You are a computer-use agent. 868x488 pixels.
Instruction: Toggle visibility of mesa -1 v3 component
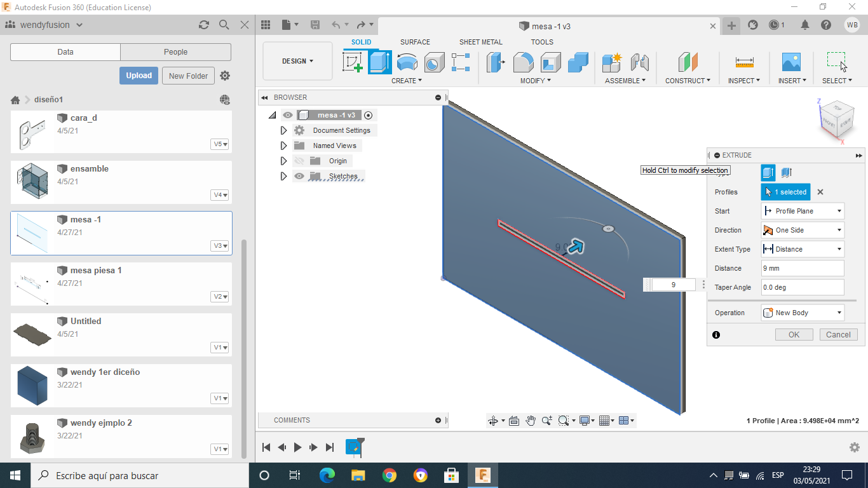click(288, 115)
